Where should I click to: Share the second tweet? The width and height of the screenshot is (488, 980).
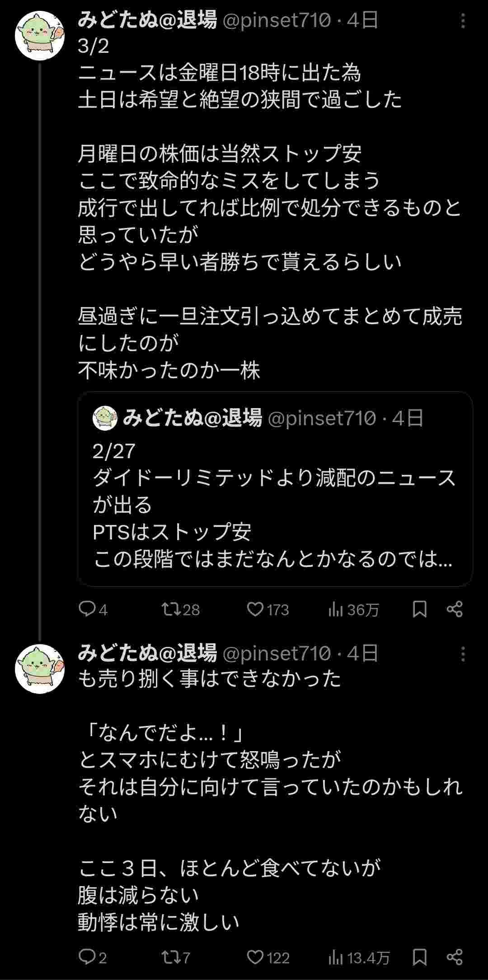click(455, 957)
